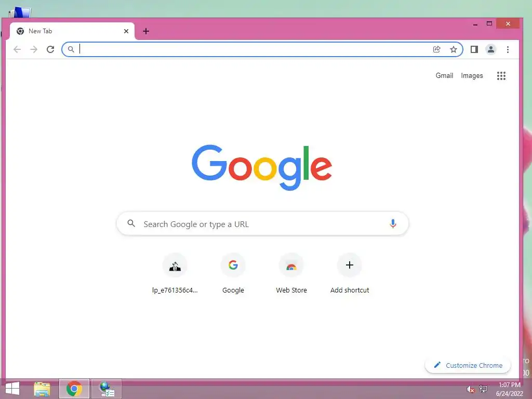532x399 pixels.
Task: Go forward using the forward arrow
Action: pos(34,49)
